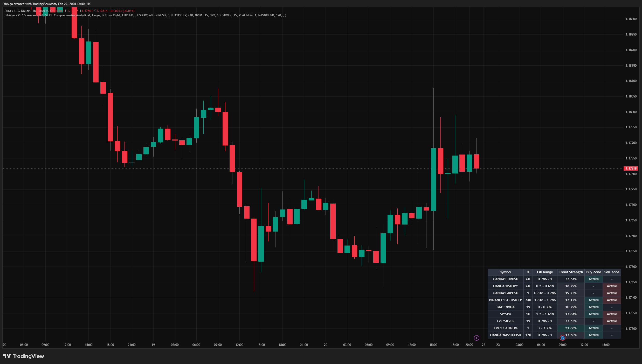Click the SP:SPX screener row
The image size is (642, 364).
(x=505, y=314)
